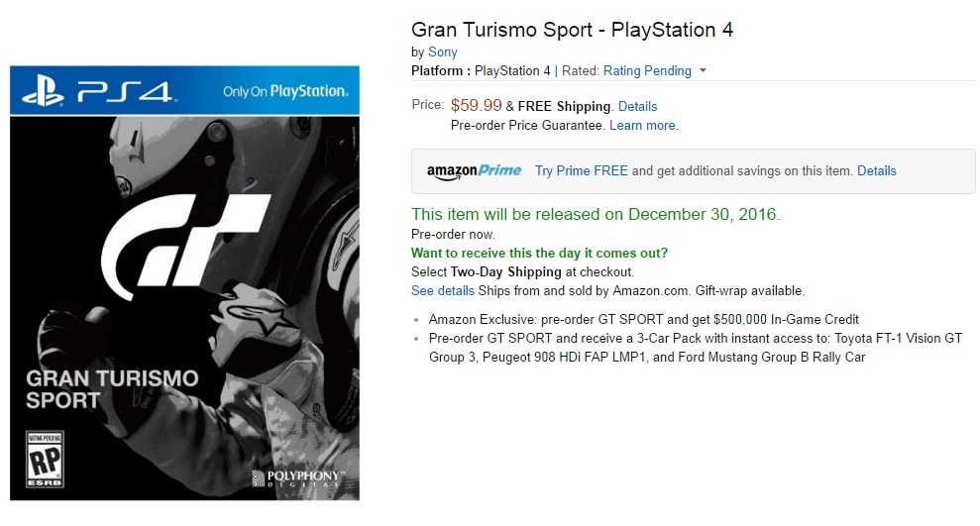Viewport: 980px width, 526px height.
Task: Click the Only On PlayStation label
Action: (285, 91)
